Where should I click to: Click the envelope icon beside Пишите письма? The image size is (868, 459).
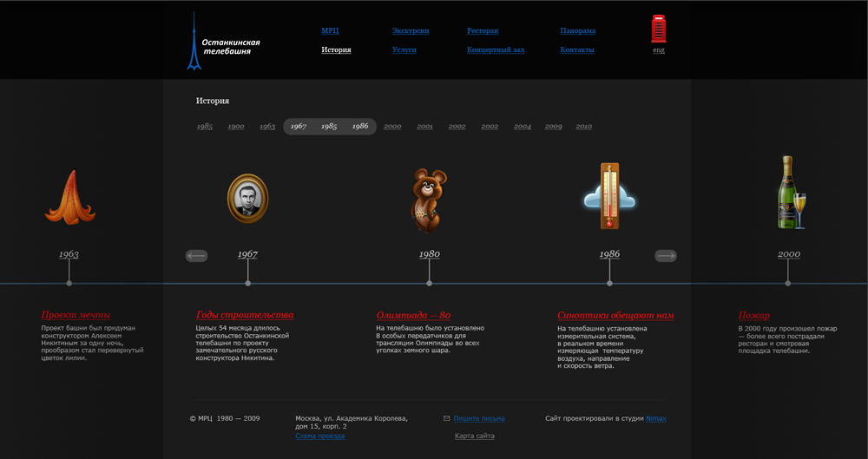coord(446,418)
